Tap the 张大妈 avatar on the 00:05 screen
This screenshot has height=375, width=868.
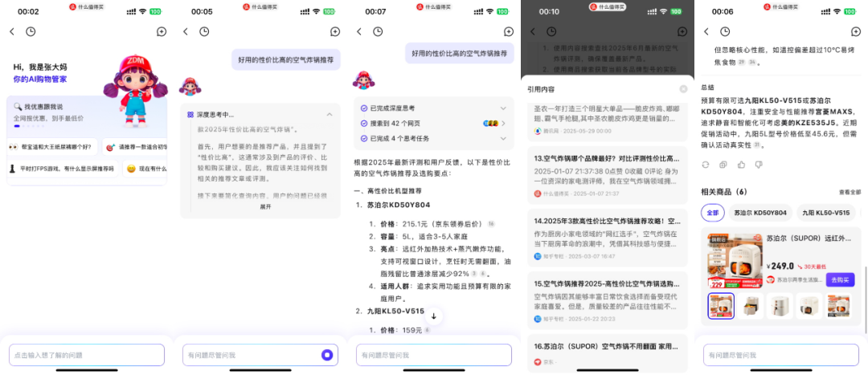(x=190, y=86)
